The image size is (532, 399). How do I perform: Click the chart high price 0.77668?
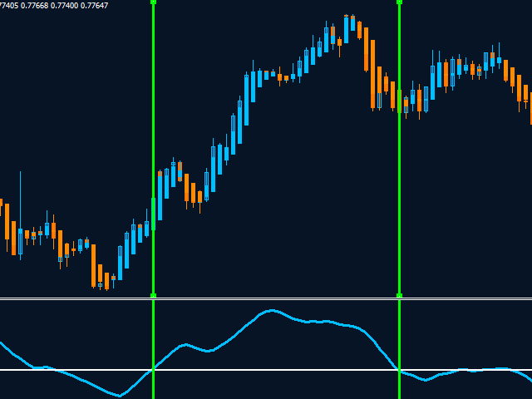tap(35, 6)
